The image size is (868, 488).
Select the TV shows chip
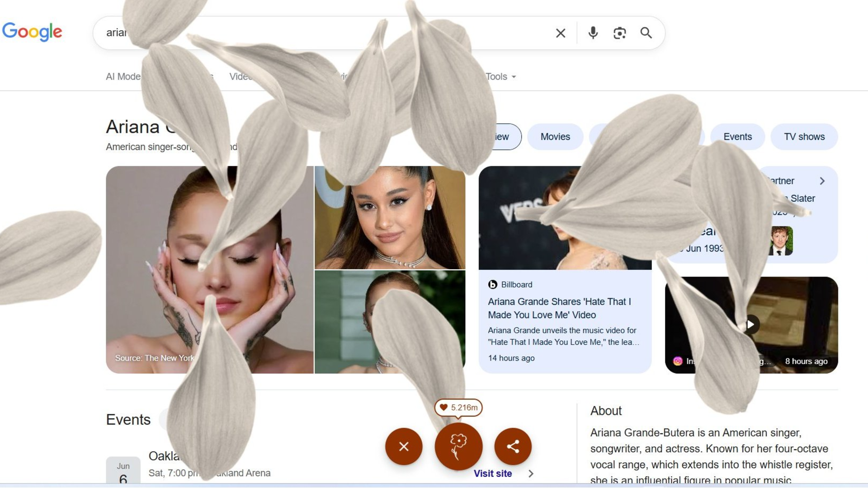click(x=804, y=136)
